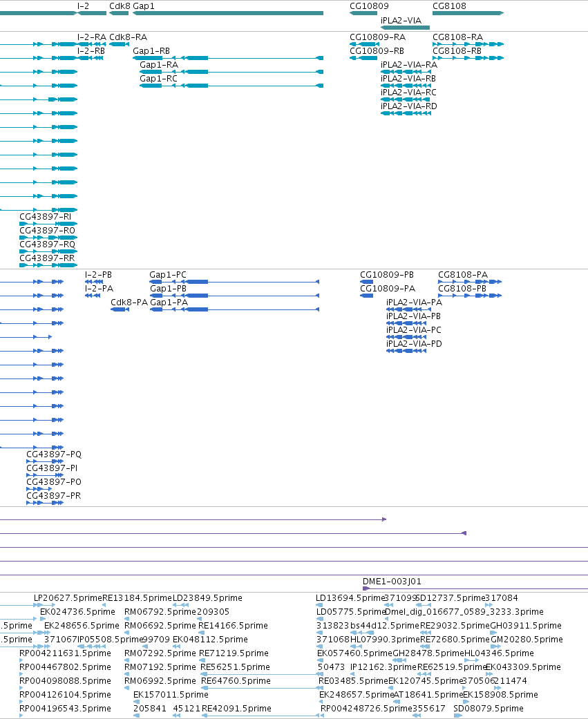Select the CG8108 gene label in top track
The image size is (588, 719).
coord(450,6)
